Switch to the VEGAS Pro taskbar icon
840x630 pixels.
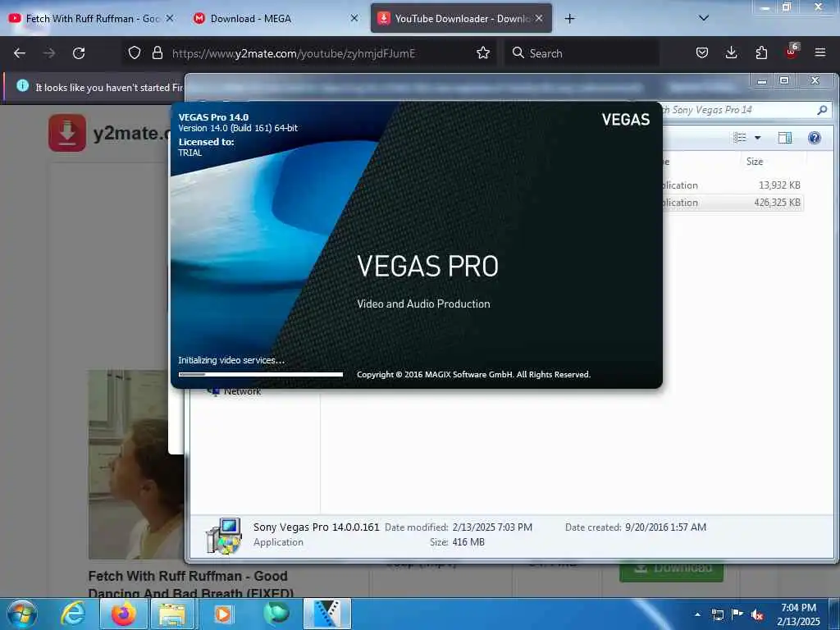point(326,614)
